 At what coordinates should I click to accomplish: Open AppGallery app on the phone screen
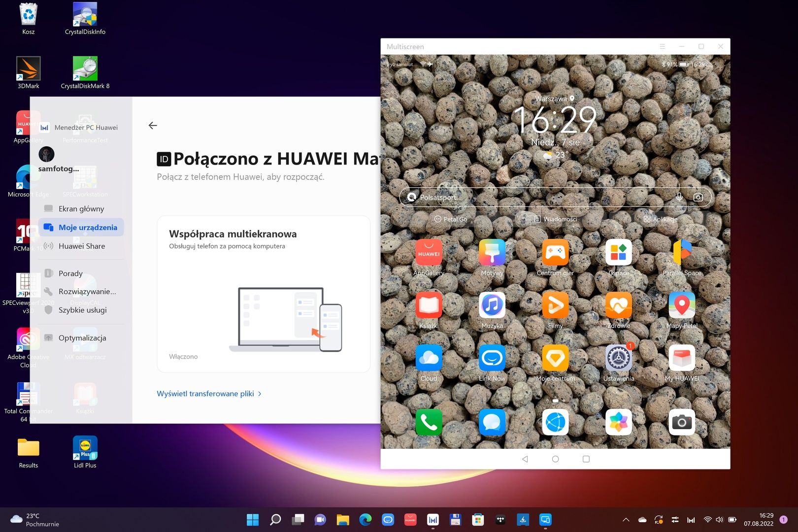point(429,252)
